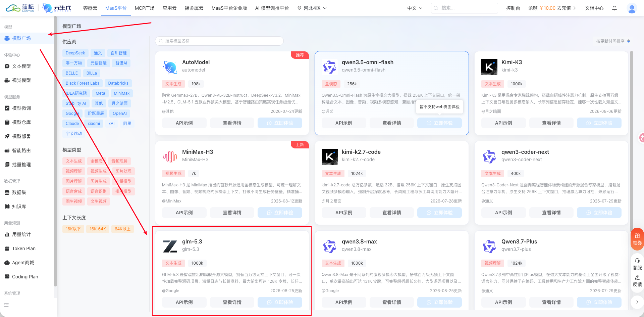Open Coding Plan in sidebar
The height and width of the screenshot is (317, 644).
pyautogui.click(x=26, y=277)
